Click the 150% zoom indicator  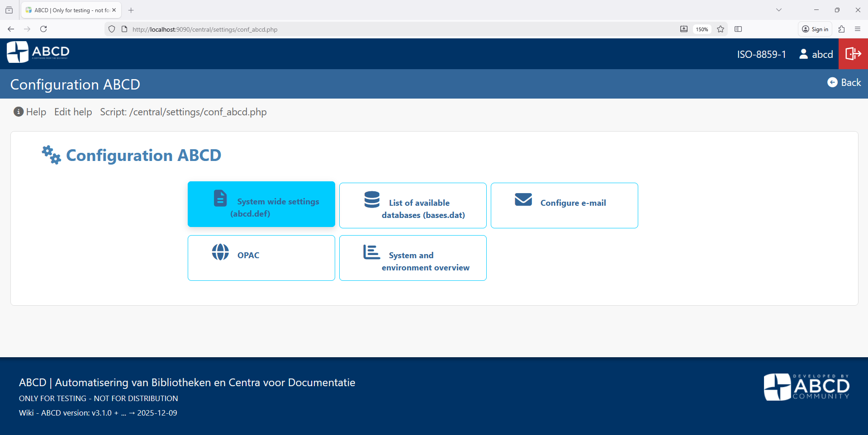coord(702,29)
